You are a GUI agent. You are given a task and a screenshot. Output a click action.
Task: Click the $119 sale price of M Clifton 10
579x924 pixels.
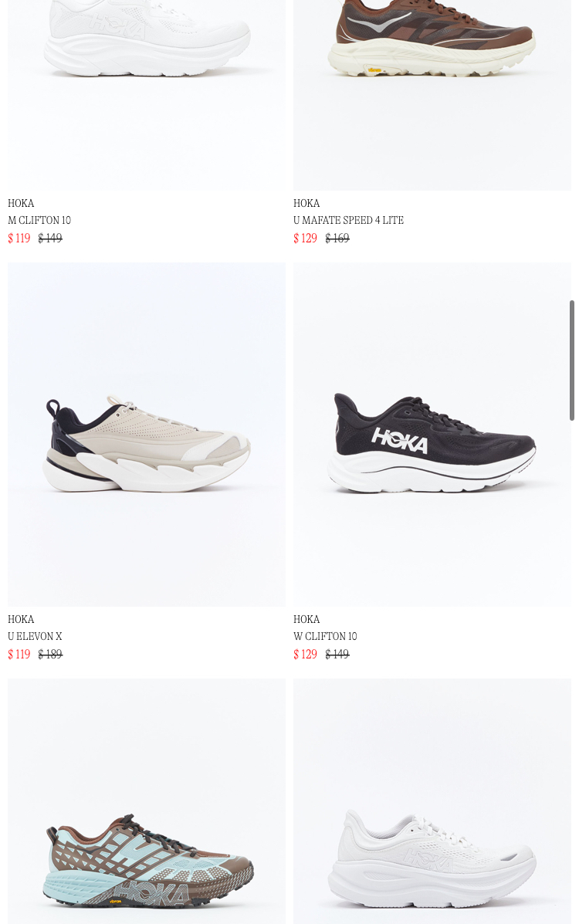point(19,238)
